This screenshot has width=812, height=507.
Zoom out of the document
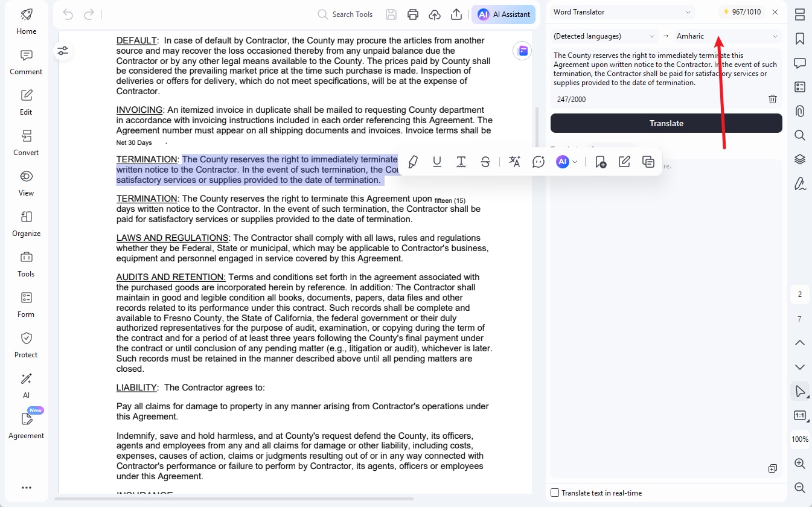pyautogui.click(x=800, y=487)
